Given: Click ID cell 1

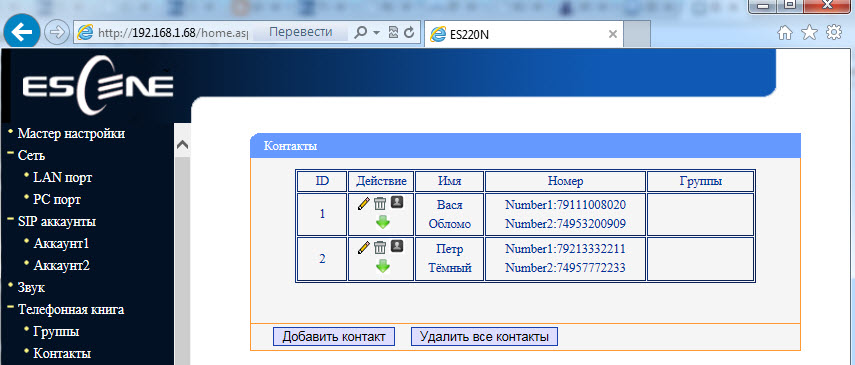Looking at the screenshot, I should (x=322, y=214).
